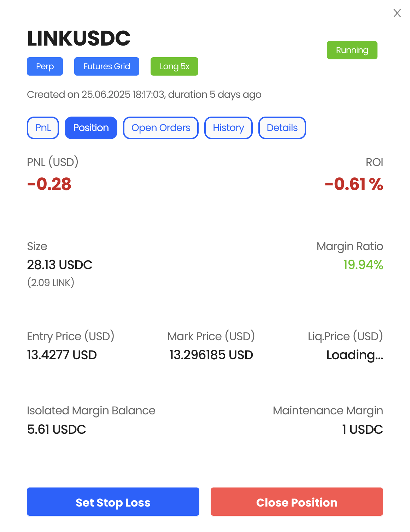Open the PnL tab
Image resolution: width=410 pixels, height=532 pixels.
(x=43, y=128)
